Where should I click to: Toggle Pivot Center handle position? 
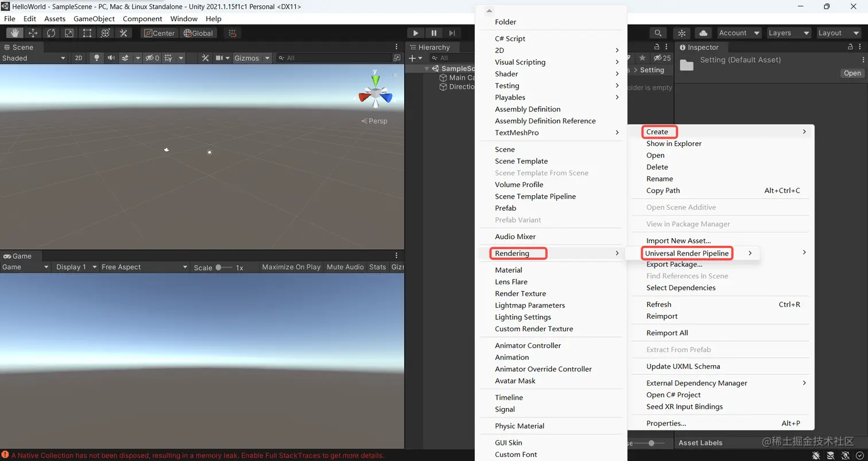point(158,33)
